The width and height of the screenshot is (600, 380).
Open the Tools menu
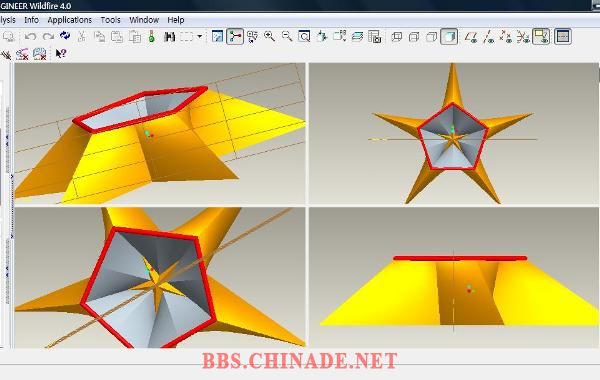[x=110, y=20]
